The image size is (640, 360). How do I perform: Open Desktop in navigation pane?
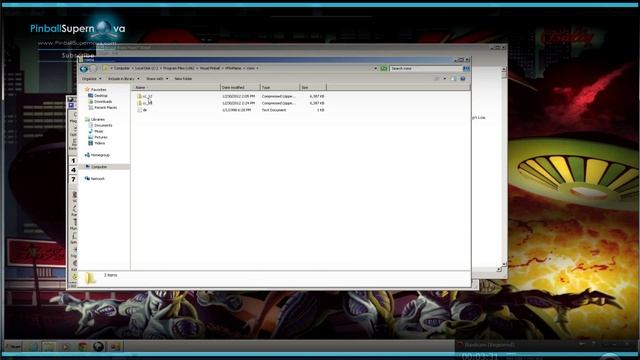tap(98, 96)
